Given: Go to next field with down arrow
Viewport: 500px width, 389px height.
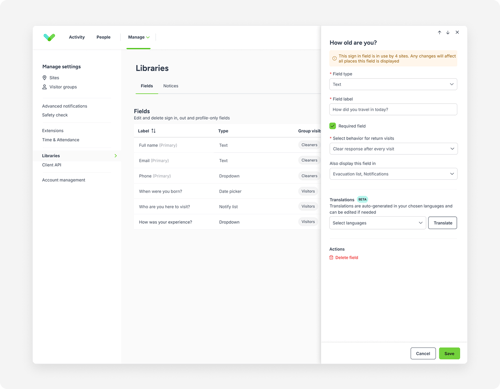Looking at the screenshot, I should pyautogui.click(x=448, y=32).
